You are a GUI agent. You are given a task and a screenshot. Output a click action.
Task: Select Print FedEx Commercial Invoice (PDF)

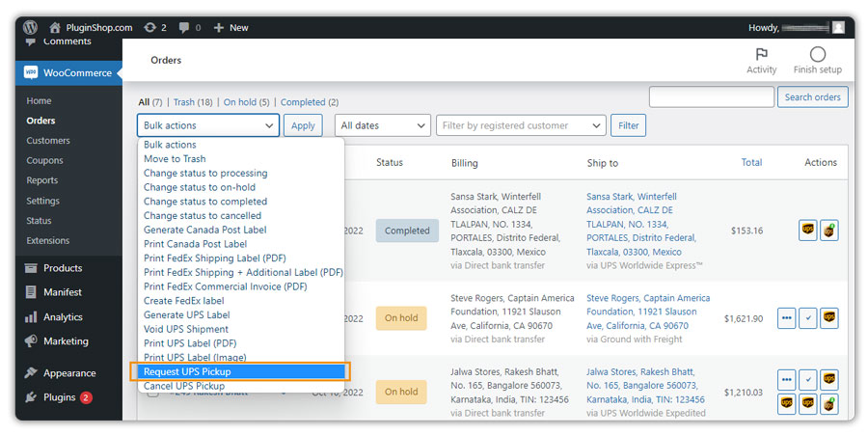coord(241,286)
